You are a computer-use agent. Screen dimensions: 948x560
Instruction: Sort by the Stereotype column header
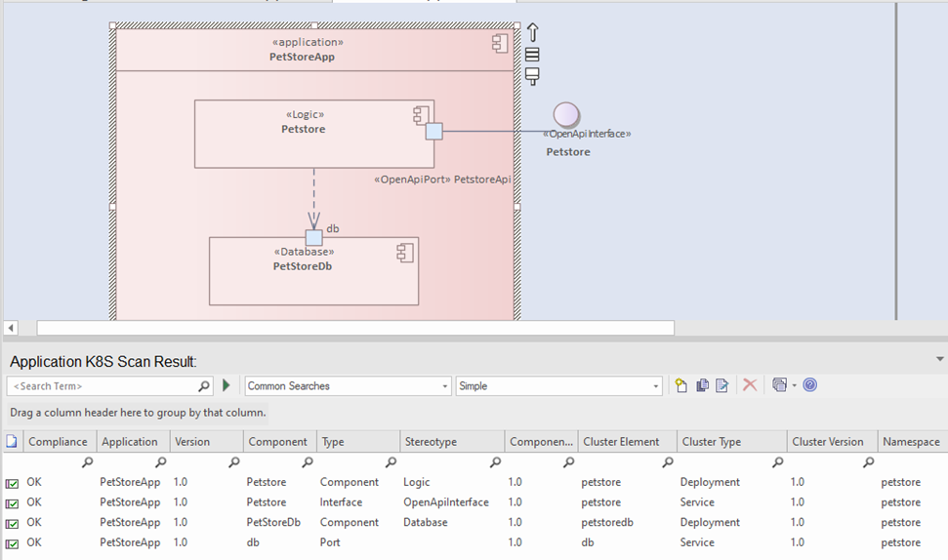tap(452, 442)
